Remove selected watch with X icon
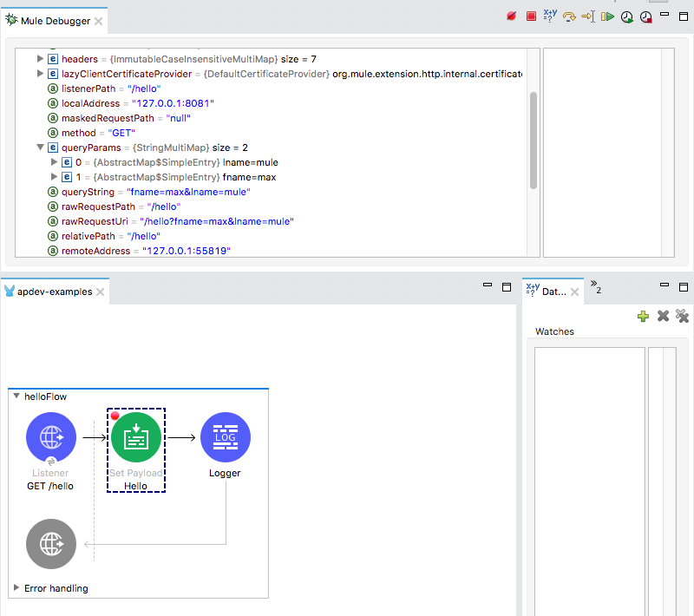This screenshot has height=616, width=694. click(663, 316)
